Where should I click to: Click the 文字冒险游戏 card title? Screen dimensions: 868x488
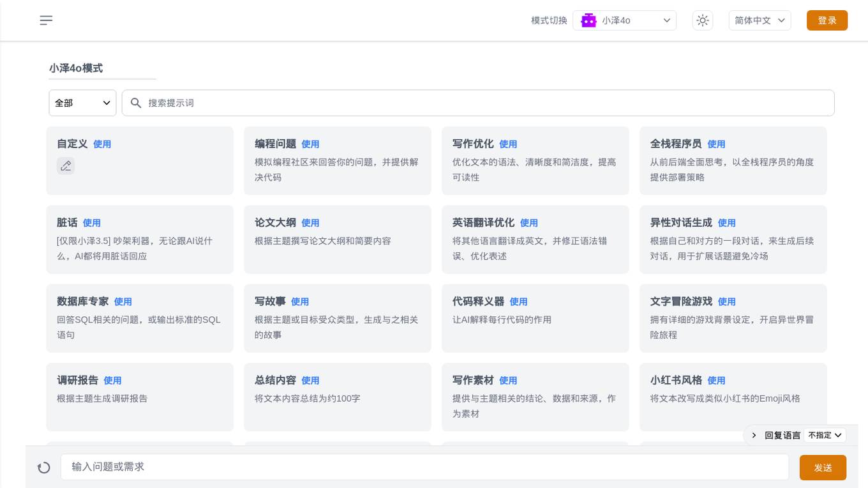[x=681, y=301]
